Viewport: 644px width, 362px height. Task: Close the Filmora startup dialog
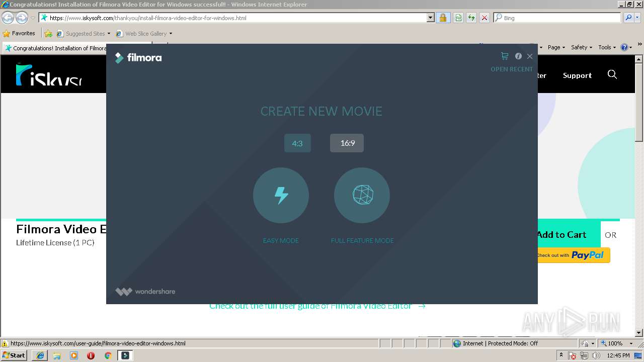pos(530,56)
